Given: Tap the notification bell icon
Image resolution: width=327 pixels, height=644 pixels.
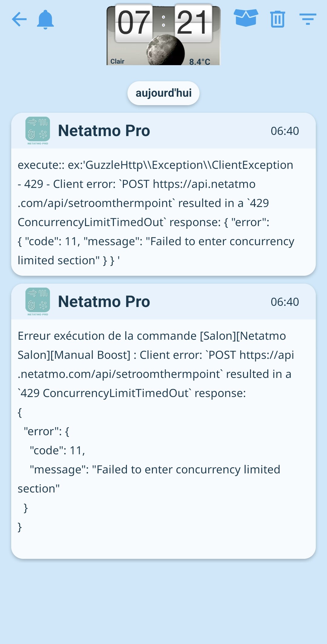Looking at the screenshot, I should 45,20.
